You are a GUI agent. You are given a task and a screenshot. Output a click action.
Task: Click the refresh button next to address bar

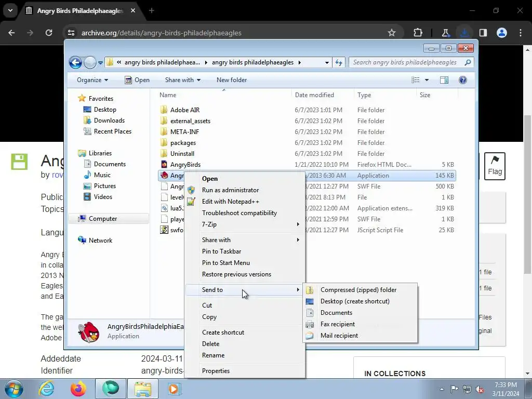pyautogui.click(x=339, y=62)
